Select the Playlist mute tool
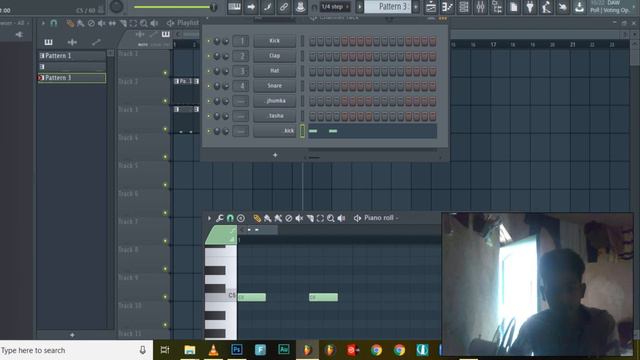 point(102,24)
